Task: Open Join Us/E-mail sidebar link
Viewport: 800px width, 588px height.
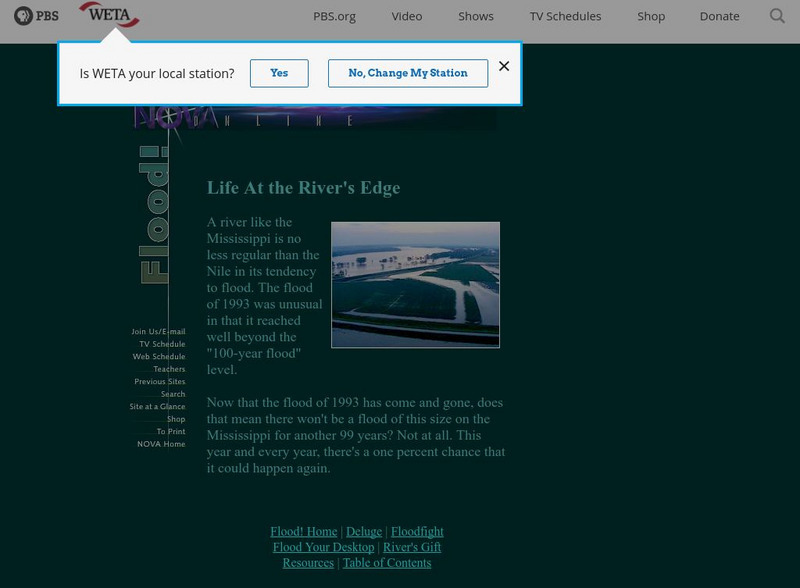Action: coord(158,331)
